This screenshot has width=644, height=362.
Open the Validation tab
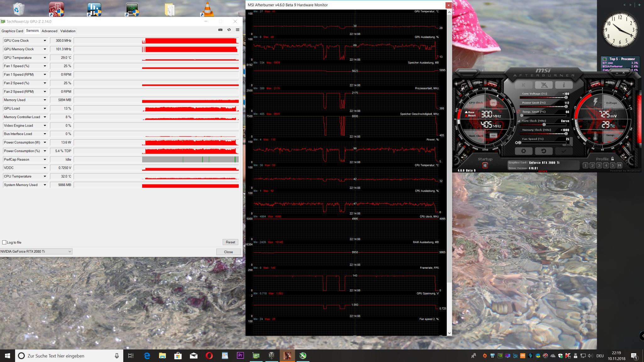68,31
